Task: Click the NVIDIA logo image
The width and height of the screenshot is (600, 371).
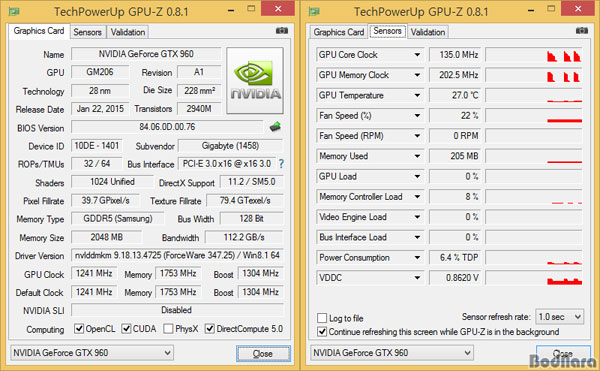Action: point(255,80)
